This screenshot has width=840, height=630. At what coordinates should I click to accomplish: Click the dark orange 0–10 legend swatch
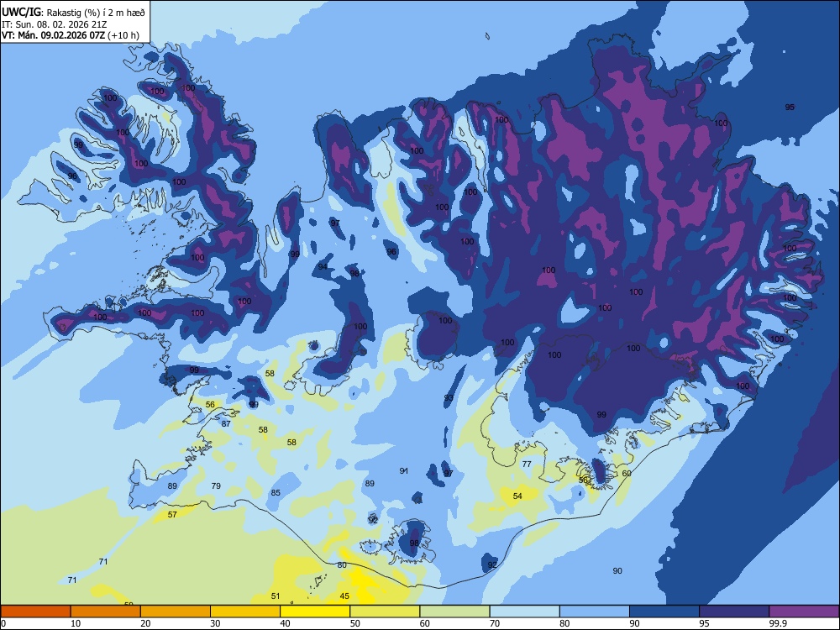35,612
